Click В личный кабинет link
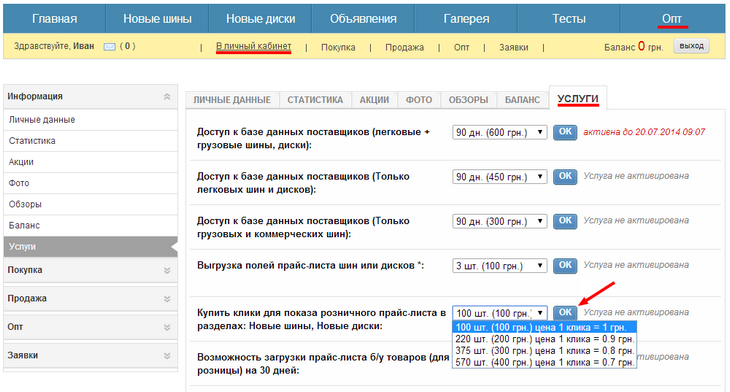Image resolution: width=730 pixels, height=392 pixels. (x=254, y=46)
